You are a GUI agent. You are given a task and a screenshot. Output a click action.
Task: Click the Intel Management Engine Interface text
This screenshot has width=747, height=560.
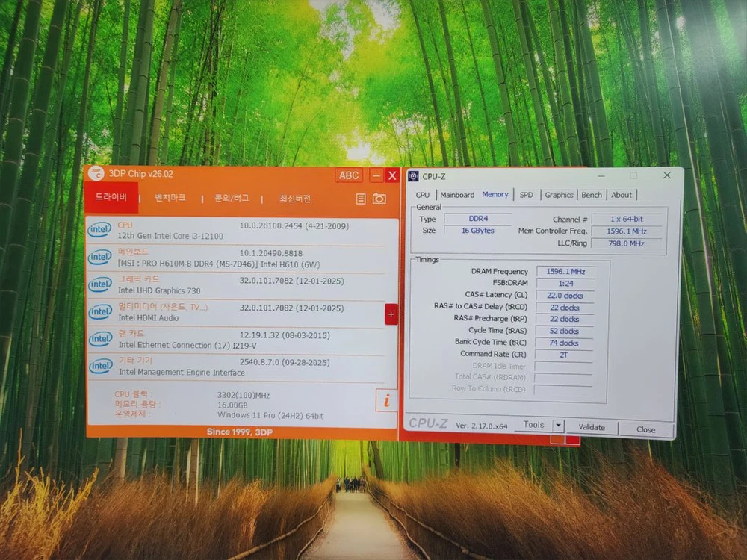182,373
